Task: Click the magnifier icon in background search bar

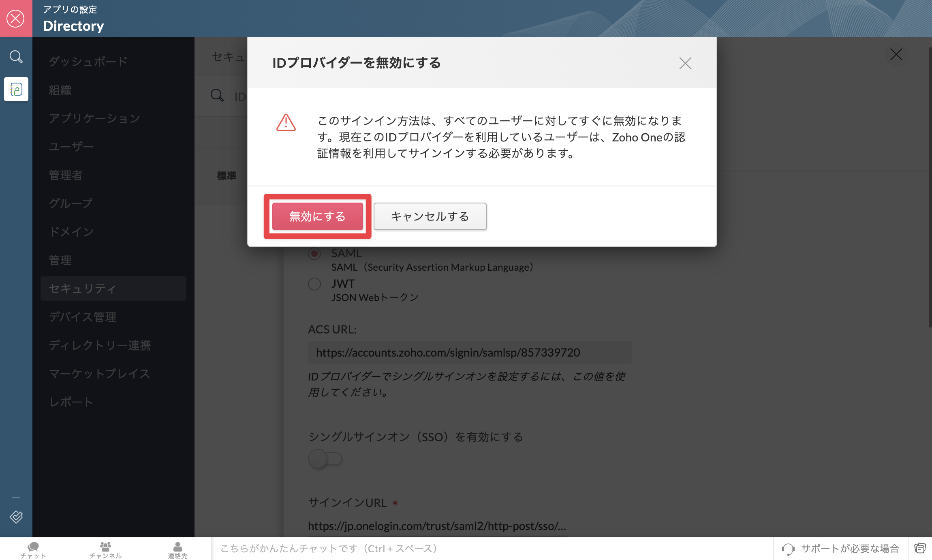Action: coord(217,96)
